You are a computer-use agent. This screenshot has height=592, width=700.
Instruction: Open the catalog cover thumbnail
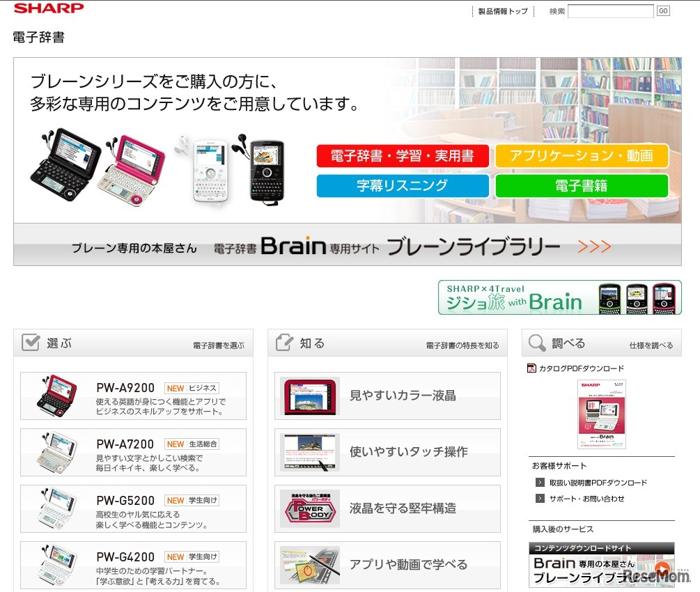tap(602, 414)
